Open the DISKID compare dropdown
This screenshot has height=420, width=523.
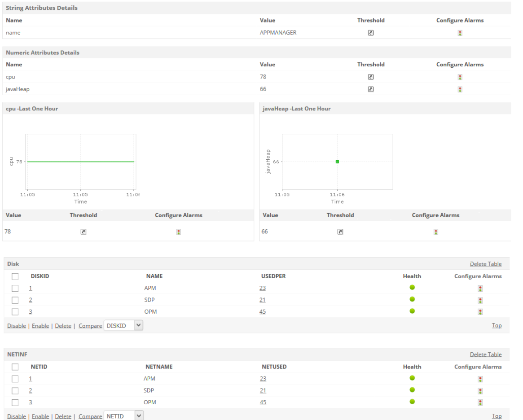tap(123, 326)
